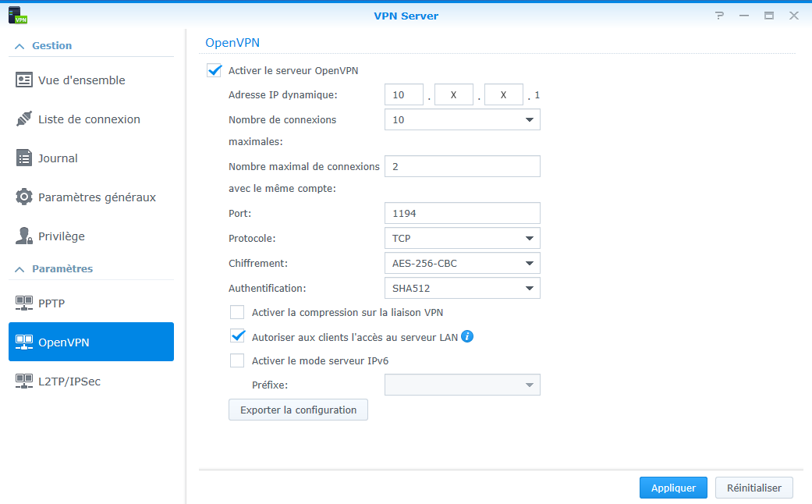Viewport: 812px width, 504px height.
Task: Disable the Activer le serveur OpenVPN checkbox
Action: 215,70
